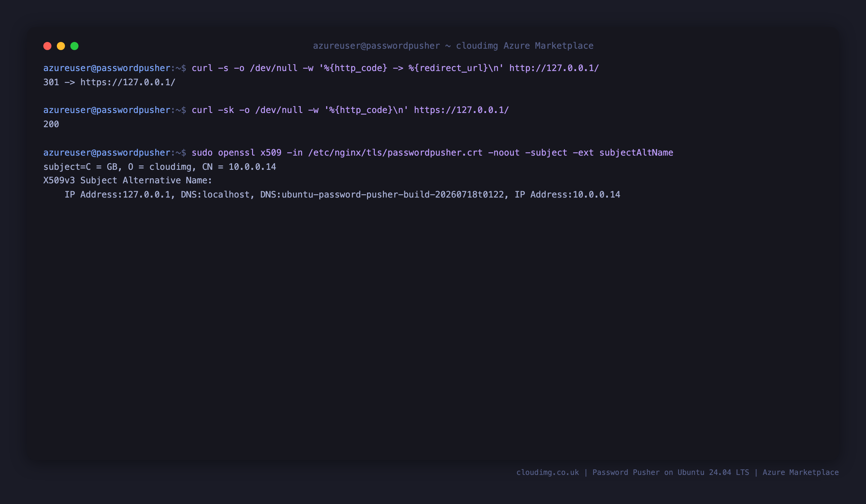This screenshot has width=866, height=504.
Task: Click the path '/etc/nginx/tls/passwordpusher.crt'
Action: tap(395, 153)
